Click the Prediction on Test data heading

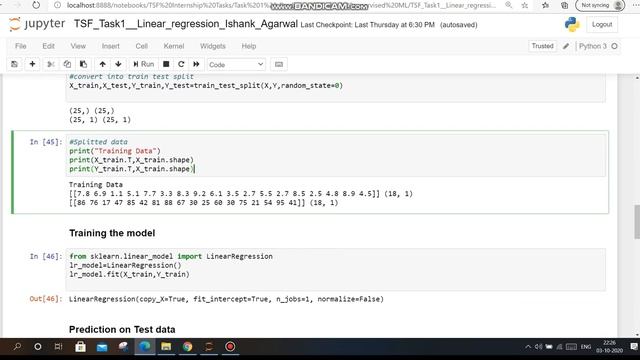122,329
